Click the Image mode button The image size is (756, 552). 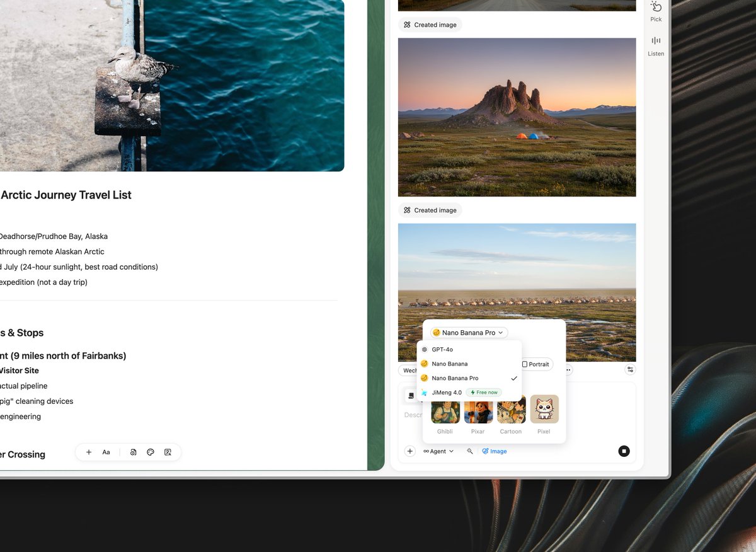coord(495,451)
